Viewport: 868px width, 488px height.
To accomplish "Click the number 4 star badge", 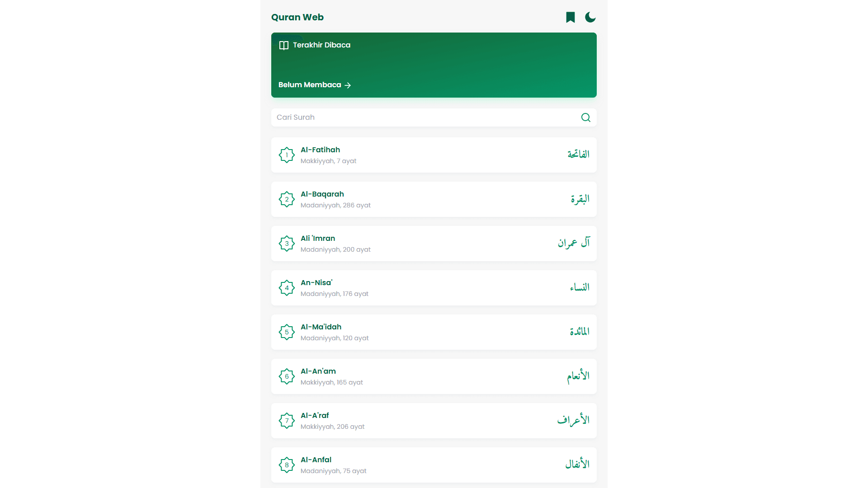I will (287, 288).
